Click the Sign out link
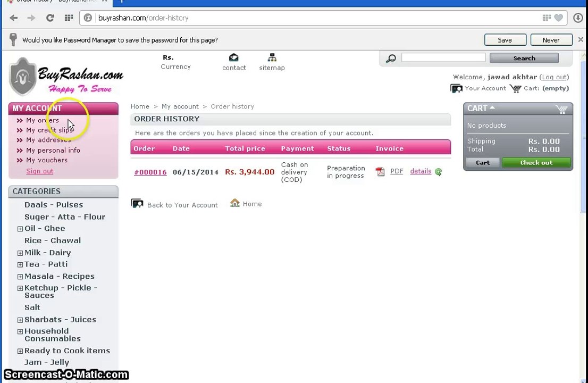This screenshot has width=588, height=383. 40,171
